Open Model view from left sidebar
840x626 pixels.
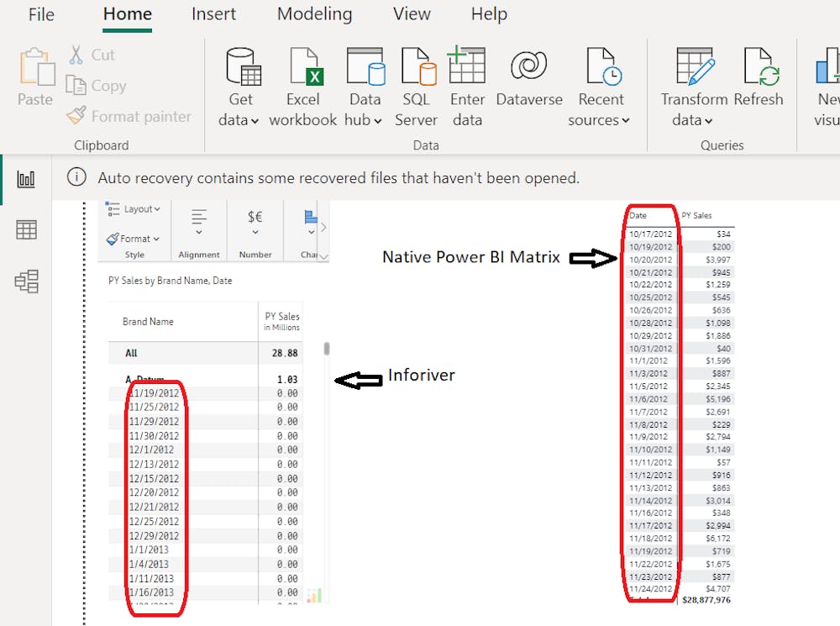coord(26,281)
